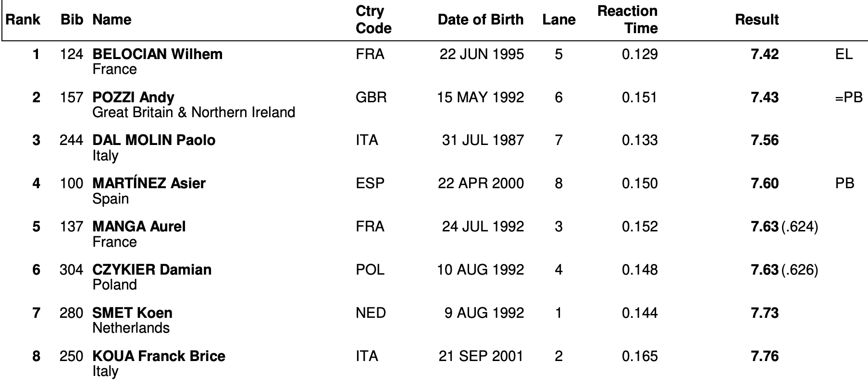Click on KOUA Franck Brice
Image resolution: width=868 pixels, height=386 pixels.
pos(159,356)
